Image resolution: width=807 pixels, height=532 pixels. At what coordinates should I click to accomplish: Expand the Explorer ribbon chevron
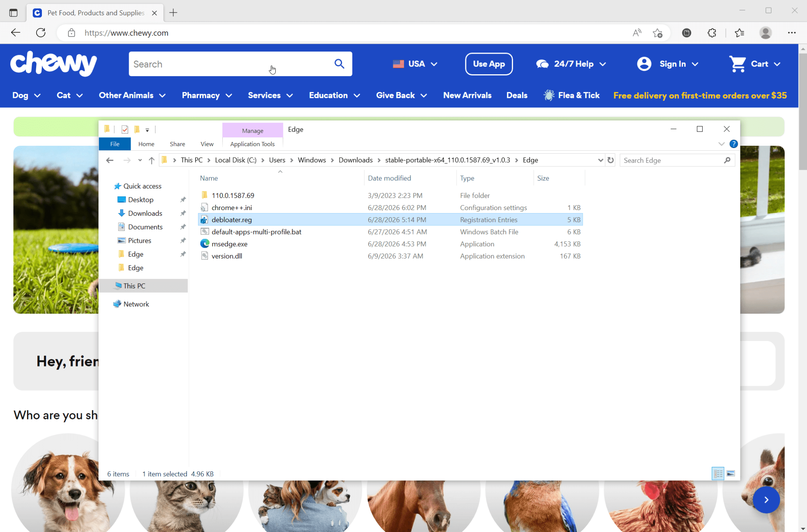721,144
